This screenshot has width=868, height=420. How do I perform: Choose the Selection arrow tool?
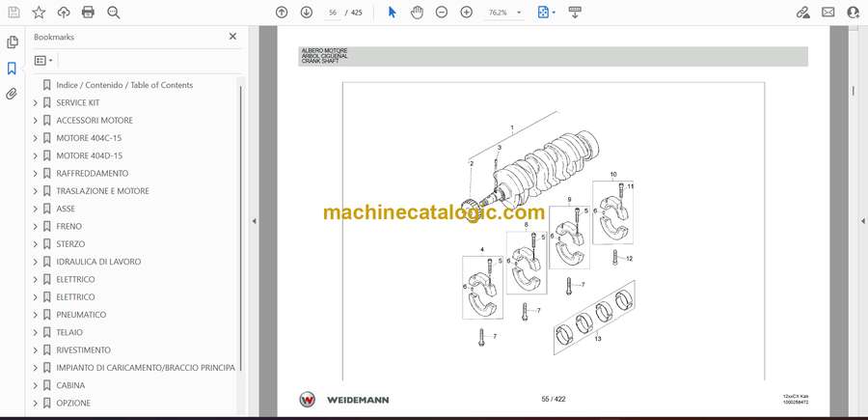(x=392, y=13)
